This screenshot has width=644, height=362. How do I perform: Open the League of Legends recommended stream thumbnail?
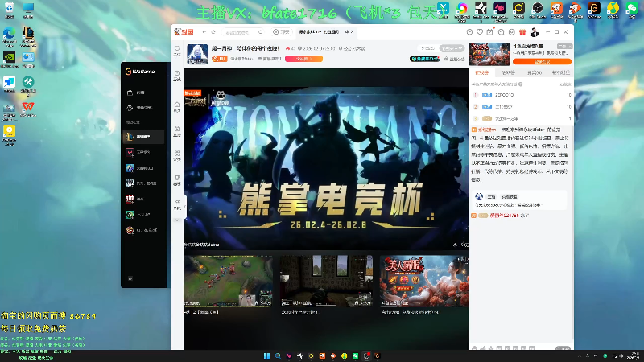click(x=229, y=281)
